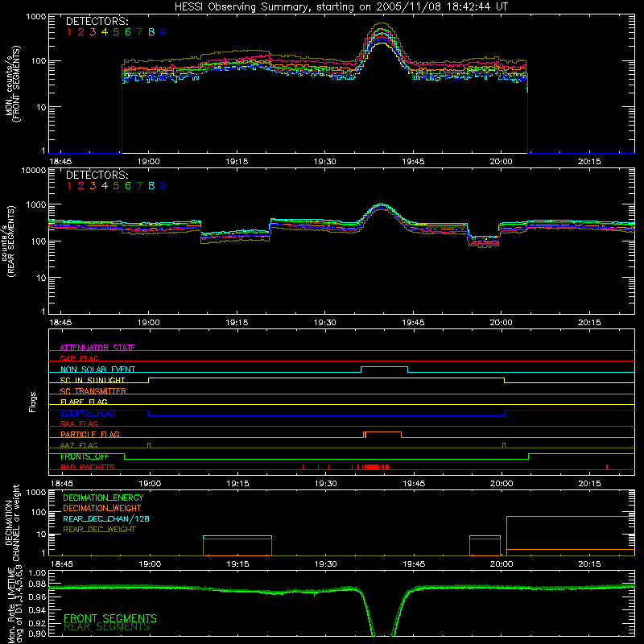The width and height of the screenshot is (644, 644).
Task: Click the GAP_FLAG label
Action: pyautogui.click(x=79, y=358)
